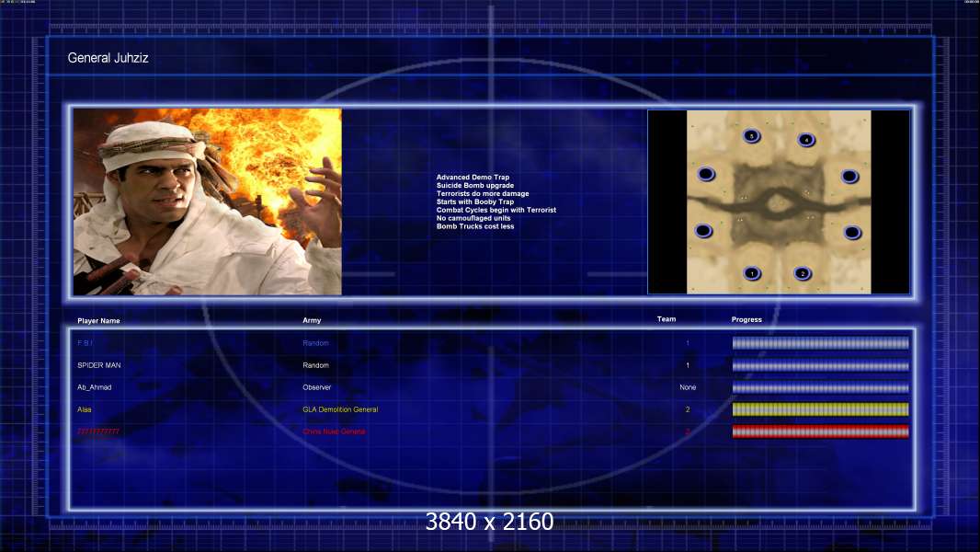The image size is (980, 552).
Task: Click Starts with Booby Trap line
Action: click(475, 201)
